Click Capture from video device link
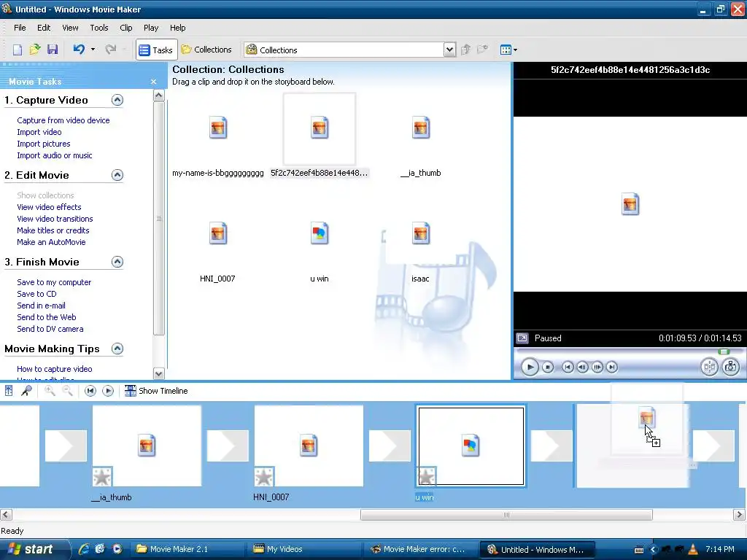This screenshot has height=560, width=747. [63, 120]
